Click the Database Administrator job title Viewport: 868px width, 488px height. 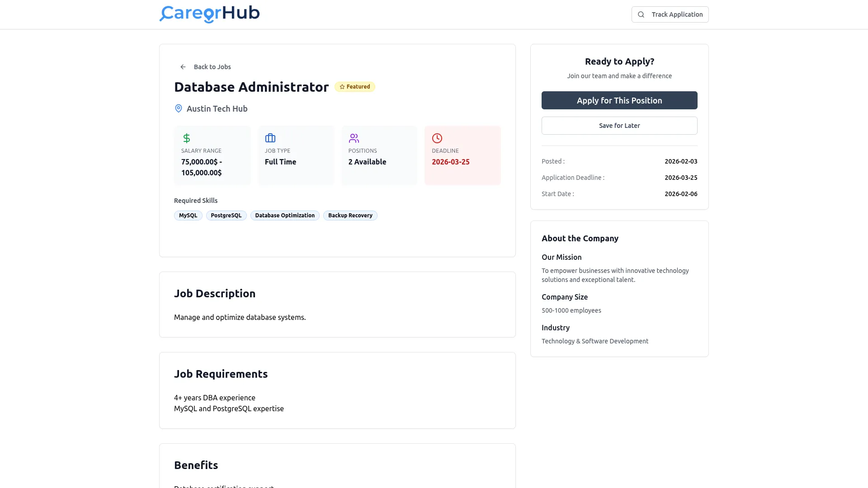pos(251,87)
